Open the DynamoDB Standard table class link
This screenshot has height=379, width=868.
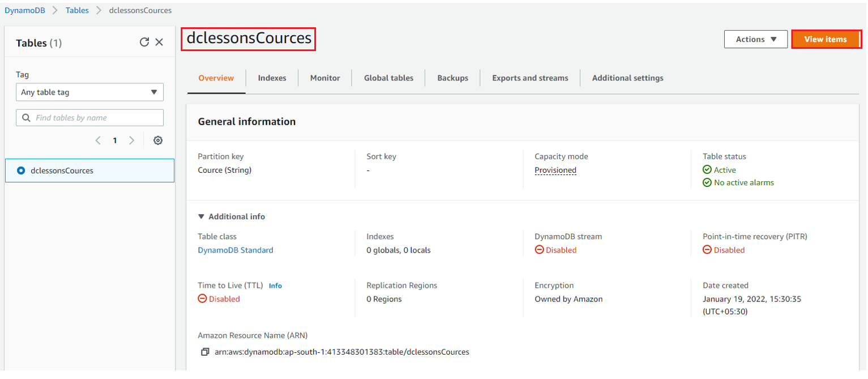(x=236, y=250)
